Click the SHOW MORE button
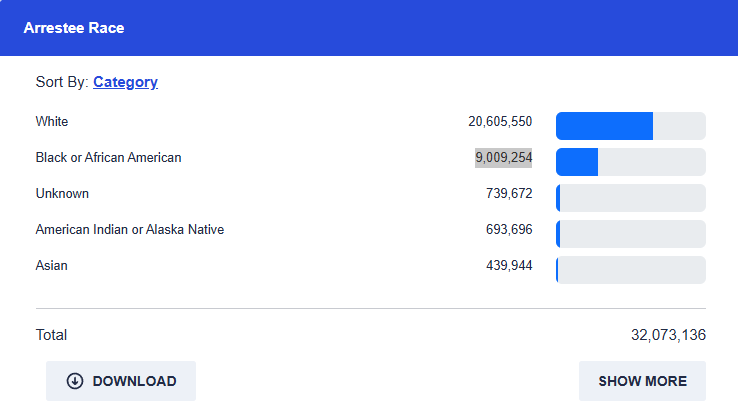This screenshot has width=738, height=414. click(x=642, y=381)
